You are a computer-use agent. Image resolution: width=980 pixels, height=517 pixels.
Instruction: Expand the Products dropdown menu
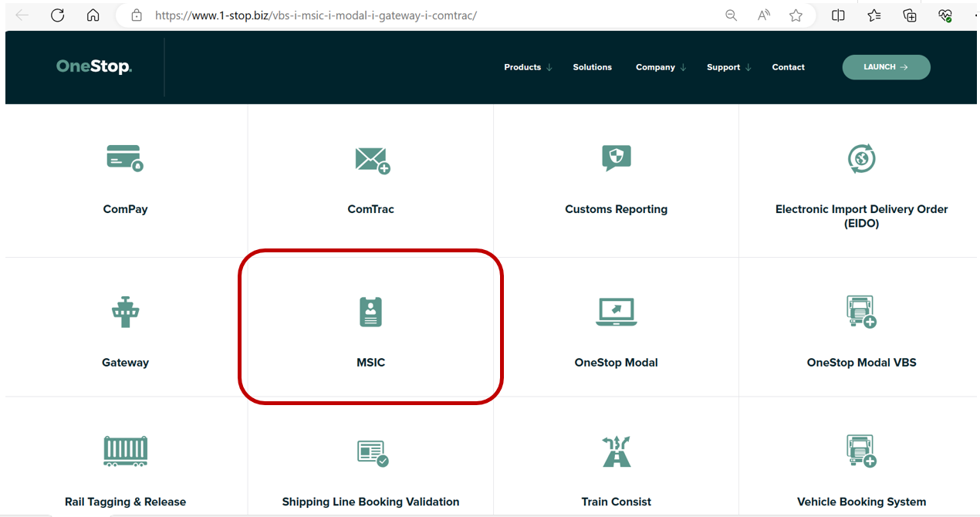click(528, 67)
